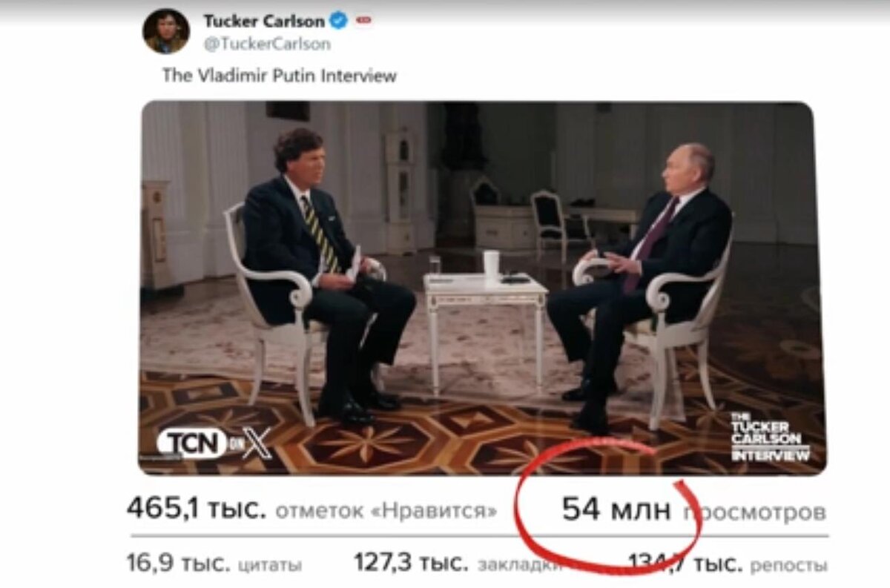The width and height of the screenshot is (890, 588).
Task: Open the 465,1 тыс. likes count
Action: tap(196, 510)
